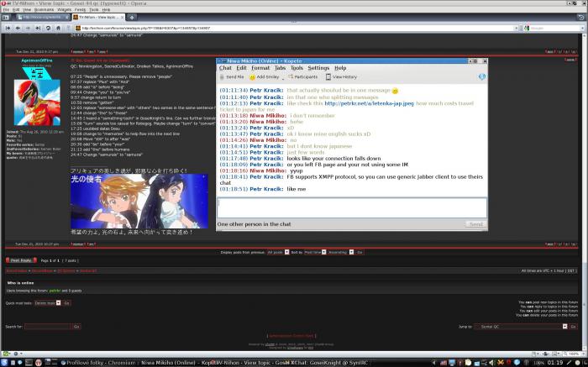588x367 pixels.
Task: Click Go next to forum search field
Action: pyautogui.click(x=76, y=327)
